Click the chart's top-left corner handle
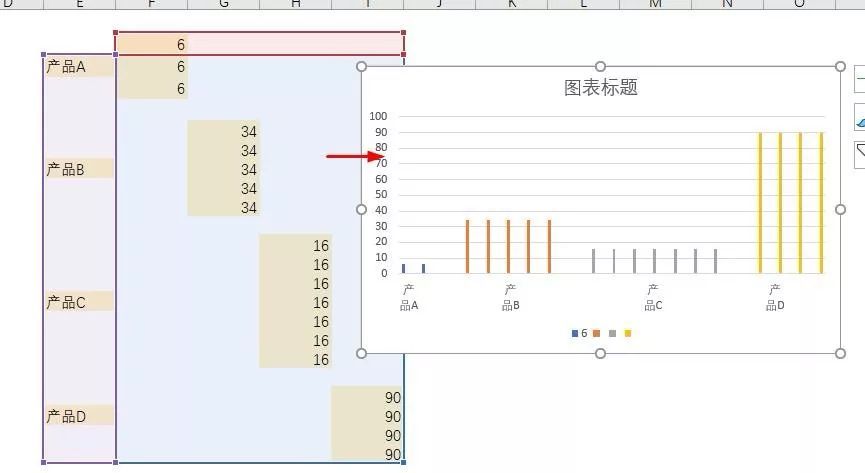The height and width of the screenshot is (473, 865). pos(361,67)
